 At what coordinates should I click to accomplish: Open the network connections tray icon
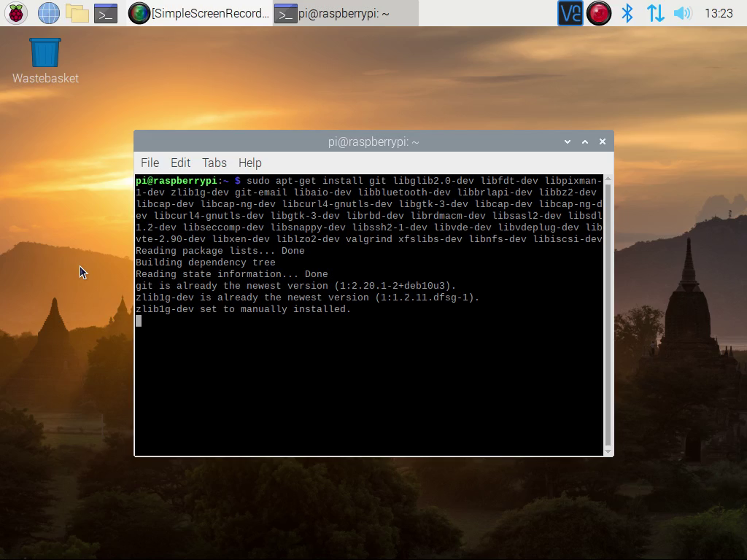[655, 13]
